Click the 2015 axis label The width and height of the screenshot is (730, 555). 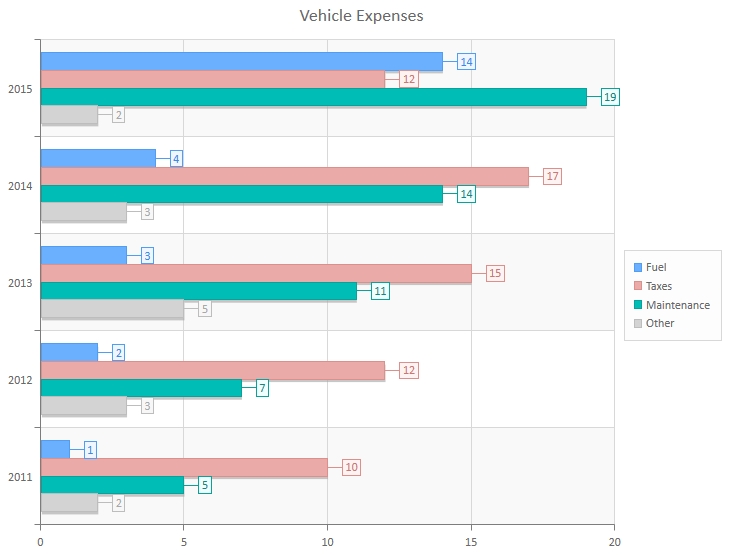pos(20,89)
